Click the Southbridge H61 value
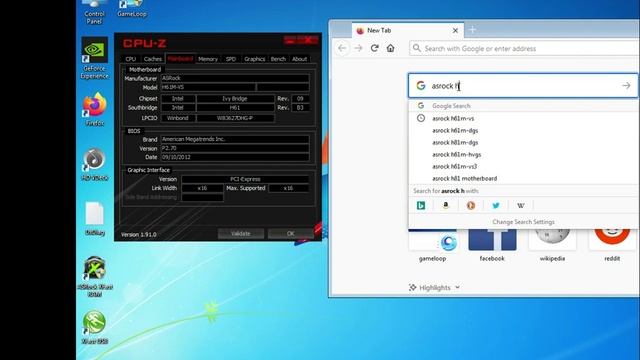This screenshot has width=640, height=360. point(235,107)
